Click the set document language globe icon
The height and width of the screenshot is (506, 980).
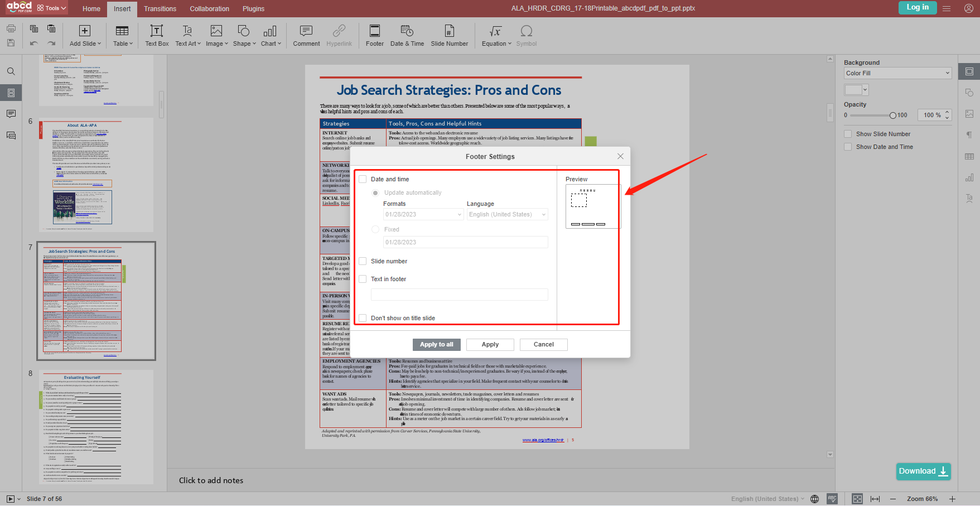click(x=815, y=499)
